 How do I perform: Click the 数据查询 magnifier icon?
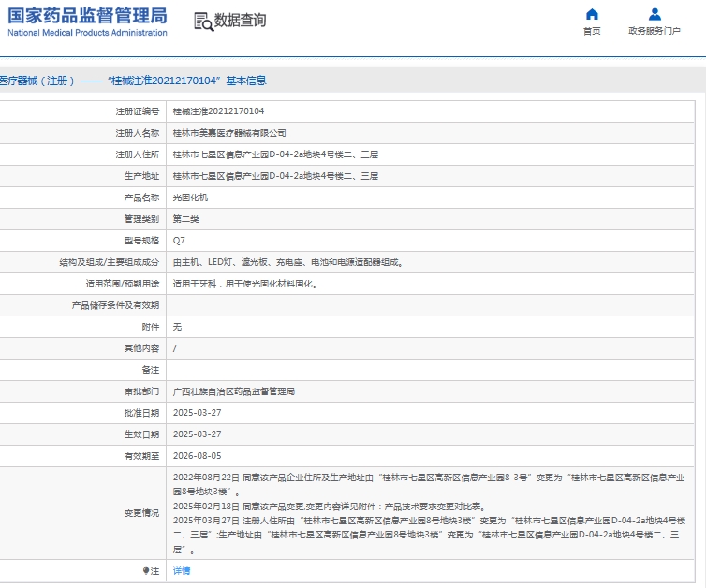click(202, 22)
